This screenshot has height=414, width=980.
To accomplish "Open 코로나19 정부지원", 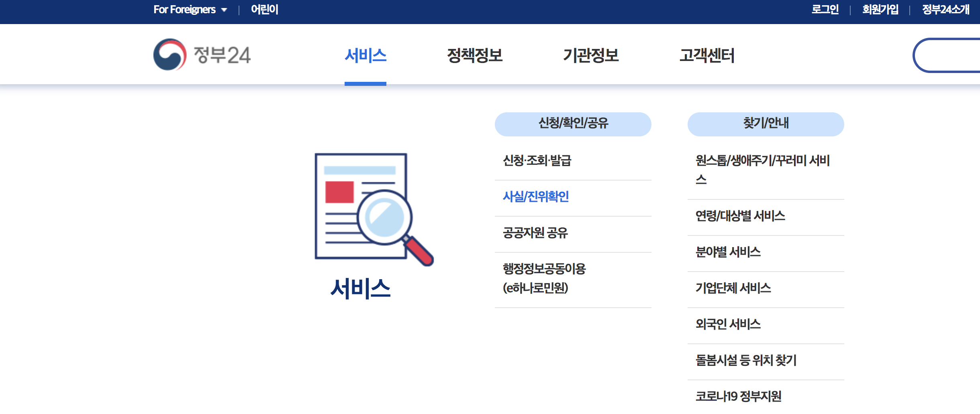I will (739, 397).
